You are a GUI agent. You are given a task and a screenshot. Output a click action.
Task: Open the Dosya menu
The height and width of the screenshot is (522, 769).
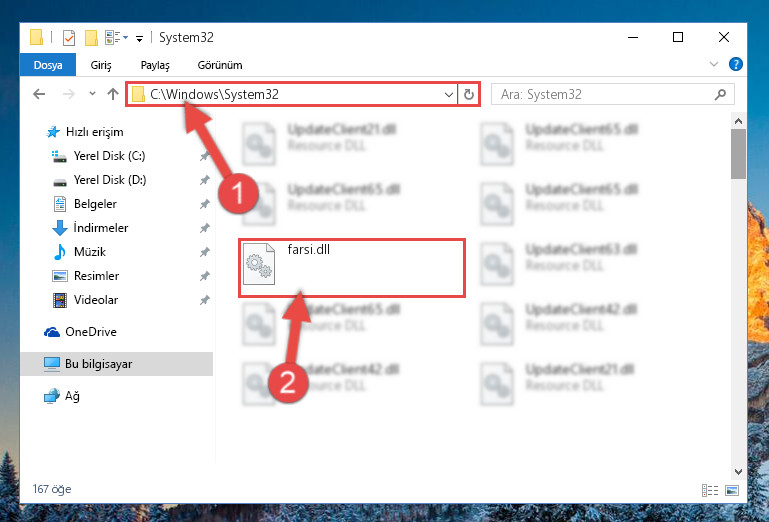pyautogui.click(x=48, y=65)
